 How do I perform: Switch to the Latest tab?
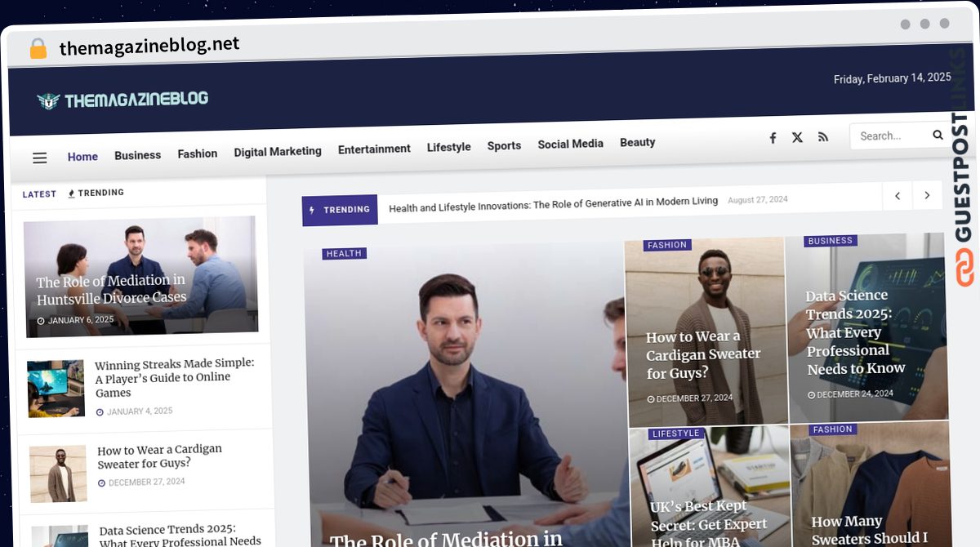click(x=39, y=194)
